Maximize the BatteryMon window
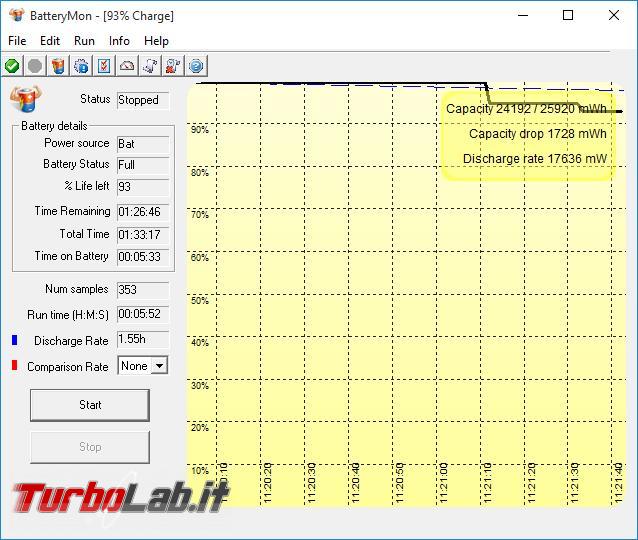 pyautogui.click(x=568, y=15)
